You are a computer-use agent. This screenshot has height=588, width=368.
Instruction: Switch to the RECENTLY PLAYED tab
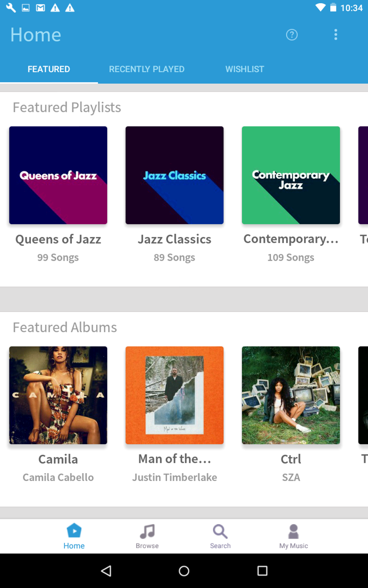coord(146,69)
